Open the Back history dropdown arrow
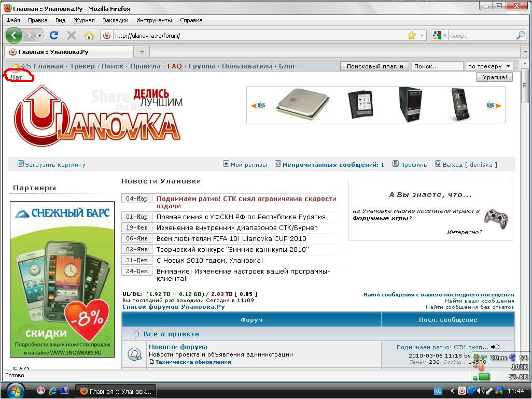Viewport: 532px width, 399px height. 39,35
